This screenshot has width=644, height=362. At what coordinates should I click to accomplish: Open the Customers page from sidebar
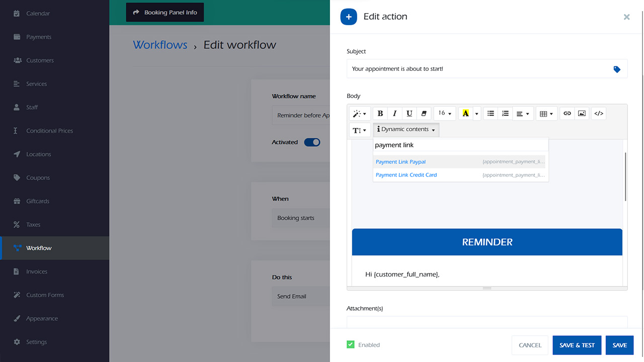pos(54,60)
